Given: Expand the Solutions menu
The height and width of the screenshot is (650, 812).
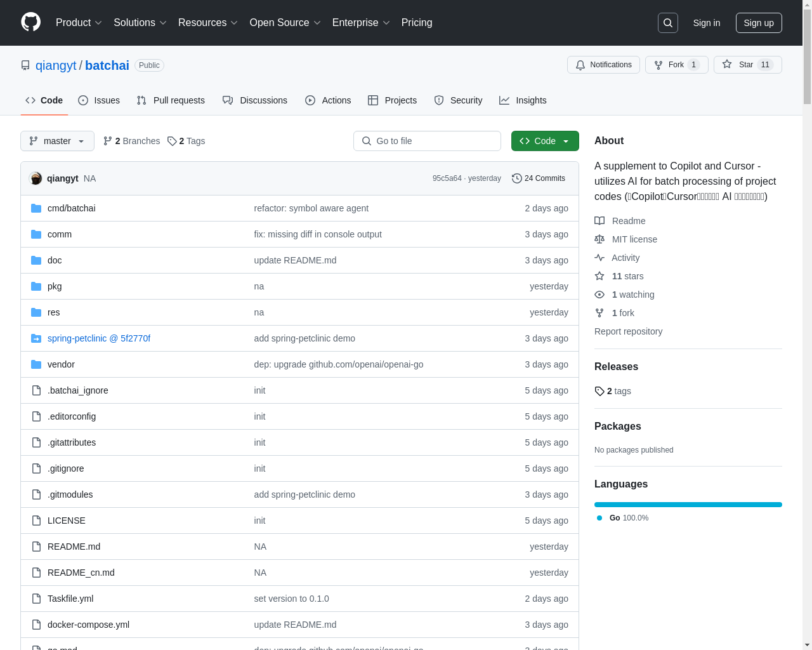Looking at the screenshot, I should click(140, 23).
